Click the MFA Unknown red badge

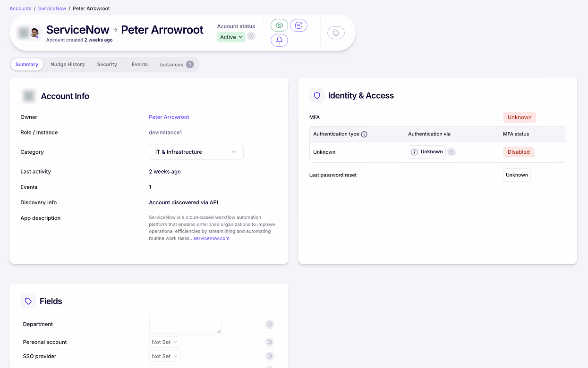pos(520,117)
